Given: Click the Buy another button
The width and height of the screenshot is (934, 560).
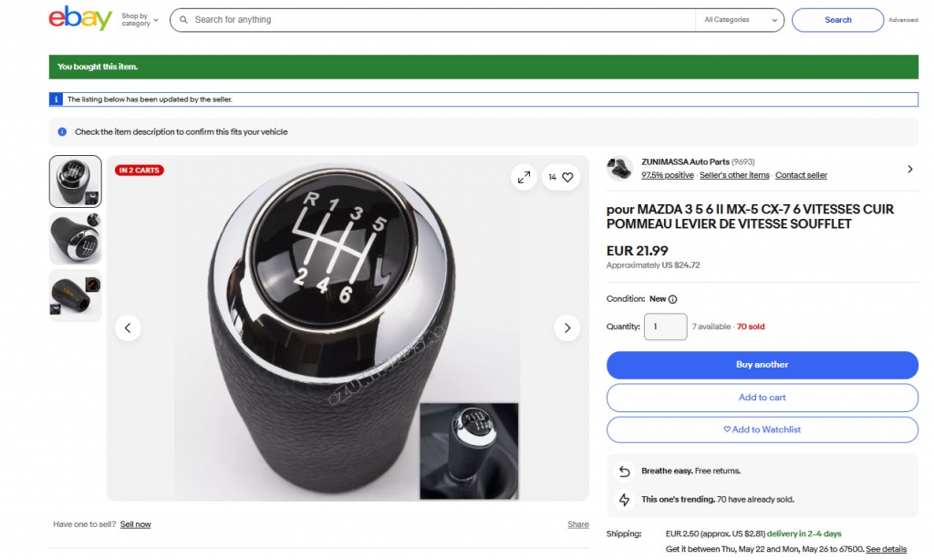Looking at the screenshot, I should click(762, 365).
